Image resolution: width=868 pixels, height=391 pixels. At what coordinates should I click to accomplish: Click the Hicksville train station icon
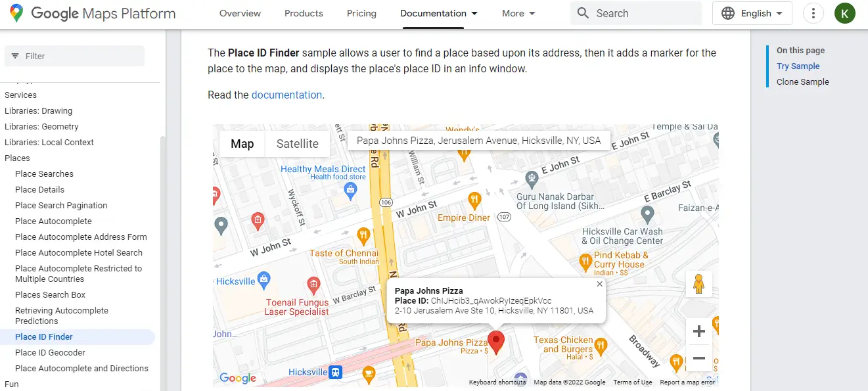coord(336,372)
